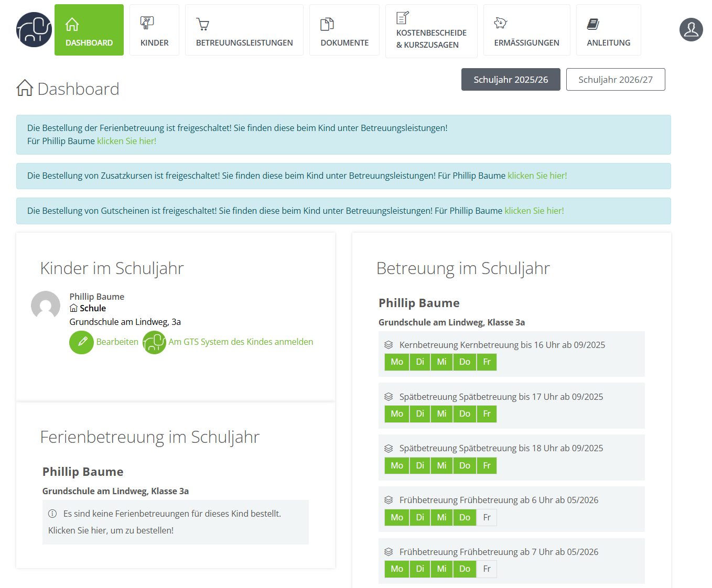Click the Bearbeiten text link
The height and width of the screenshot is (588, 712).
tap(117, 342)
